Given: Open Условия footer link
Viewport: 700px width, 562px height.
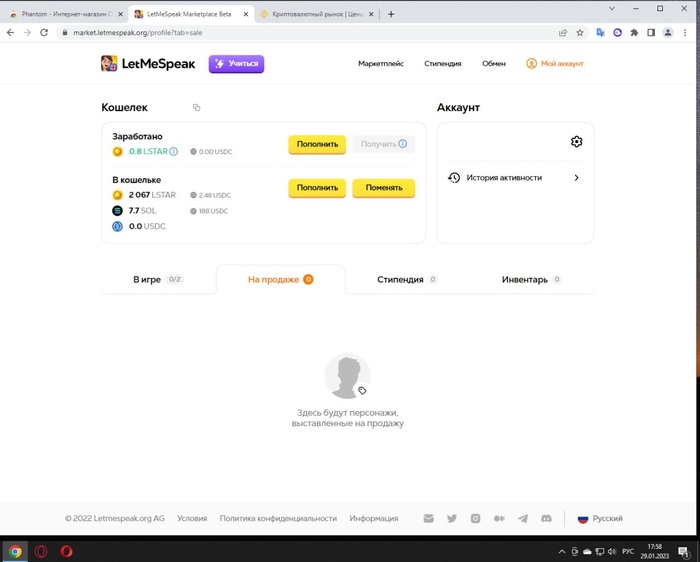Looking at the screenshot, I should point(192,518).
